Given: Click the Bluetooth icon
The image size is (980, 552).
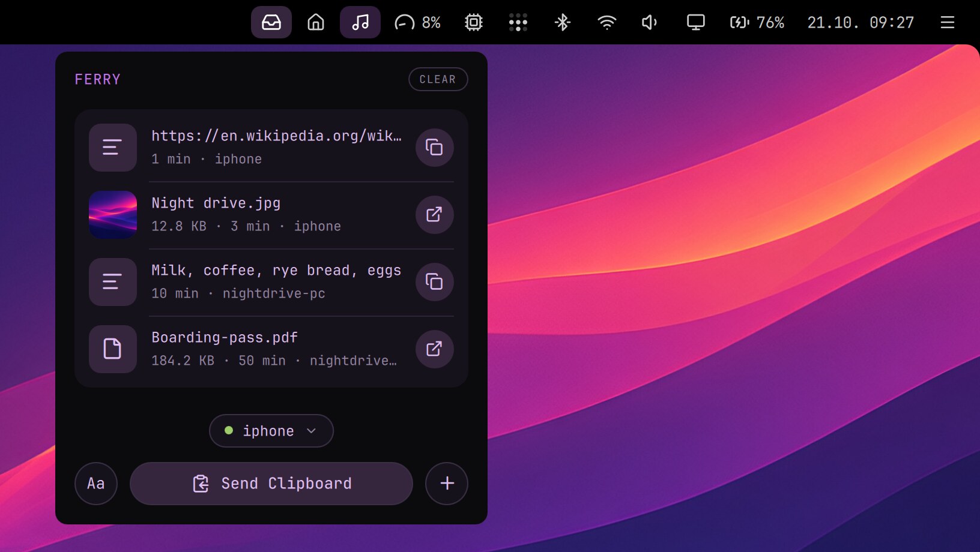Looking at the screenshot, I should click(x=563, y=22).
